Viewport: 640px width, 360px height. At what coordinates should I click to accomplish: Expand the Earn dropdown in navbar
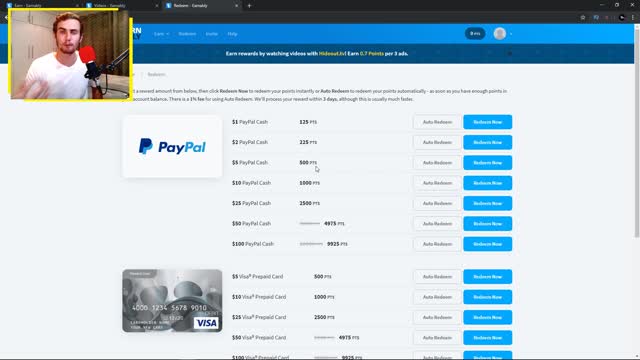(x=161, y=34)
